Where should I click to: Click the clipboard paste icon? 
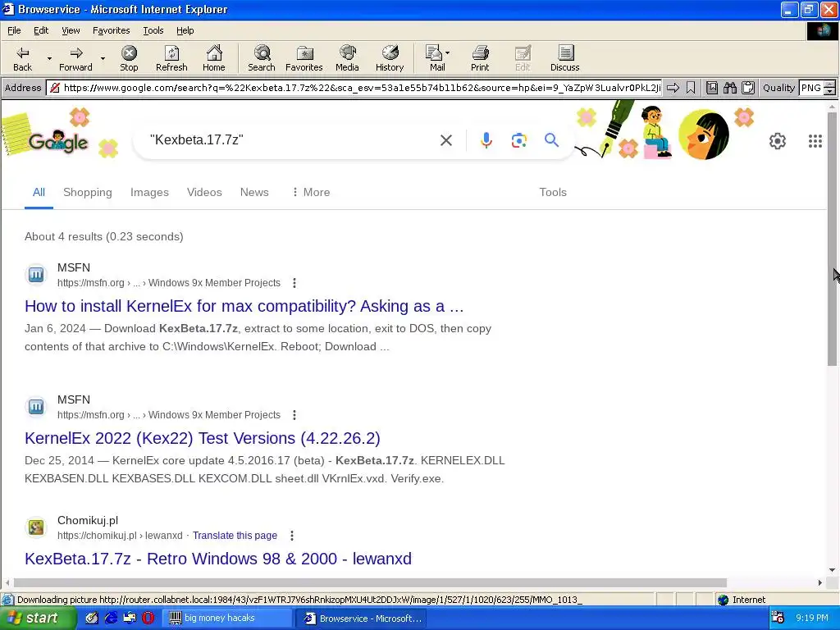pos(748,88)
